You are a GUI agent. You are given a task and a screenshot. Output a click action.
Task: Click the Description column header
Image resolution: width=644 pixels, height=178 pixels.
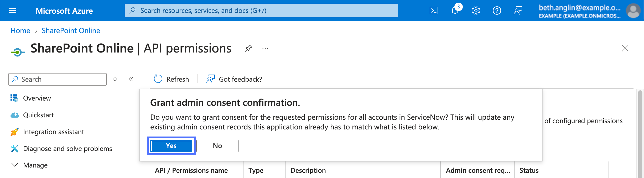pyautogui.click(x=308, y=170)
